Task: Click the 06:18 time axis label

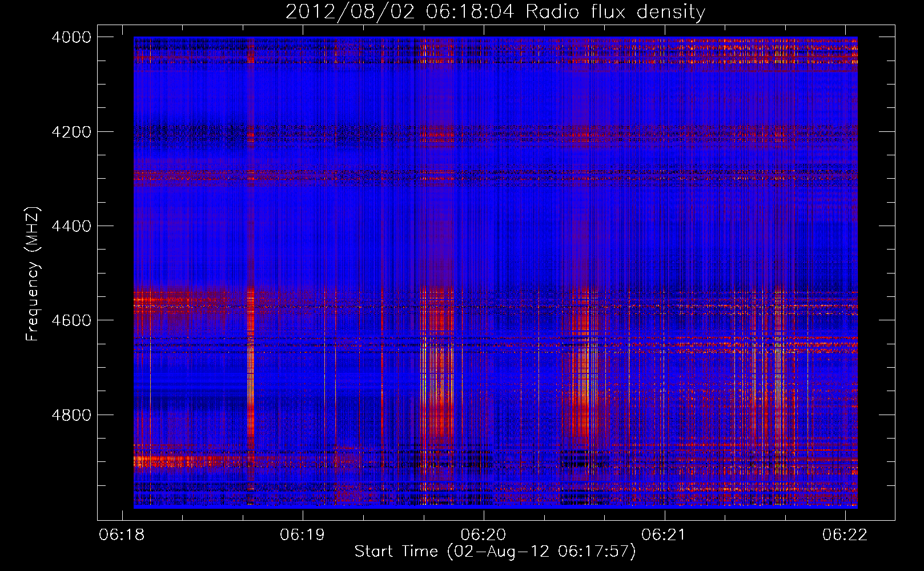Action: [122, 535]
